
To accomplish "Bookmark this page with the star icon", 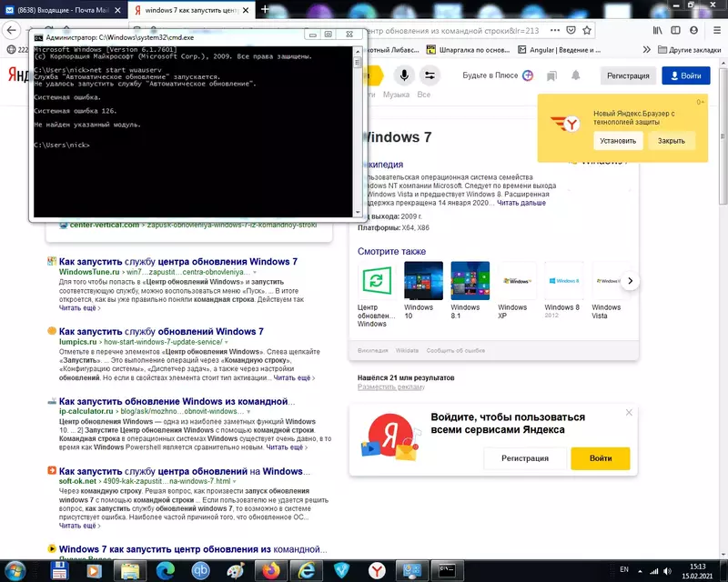I will tap(587, 30).
